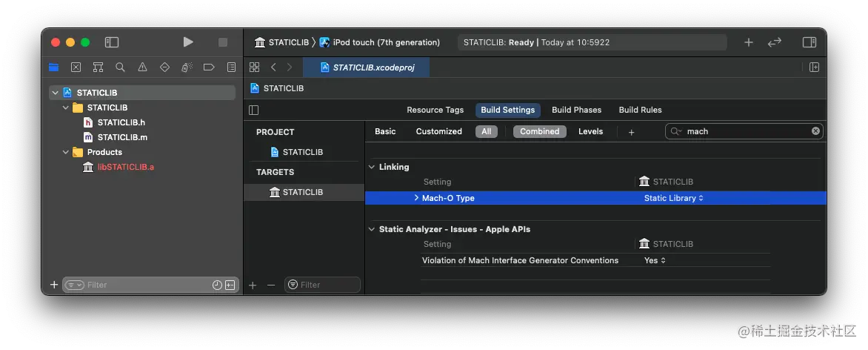Go back in editor history
868x350 pixels.
pyautogui.click(x=273, y=67)
